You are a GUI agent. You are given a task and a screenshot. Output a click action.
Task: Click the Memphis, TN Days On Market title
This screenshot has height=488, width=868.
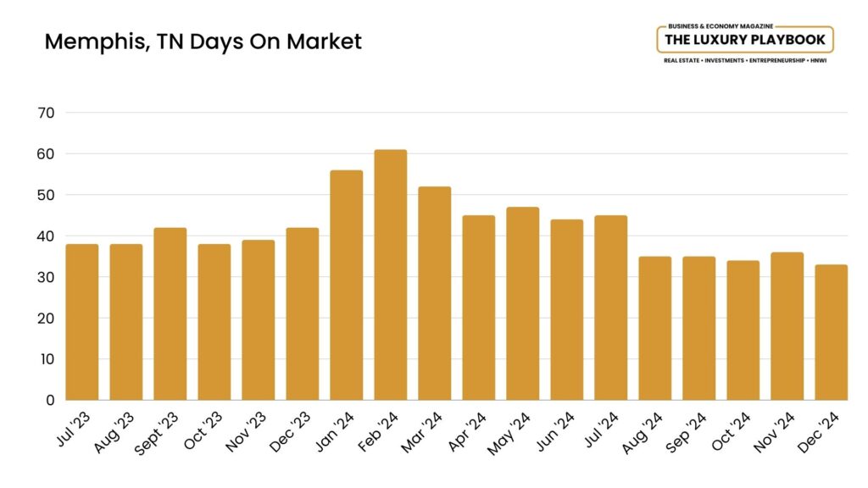point(203,41)
